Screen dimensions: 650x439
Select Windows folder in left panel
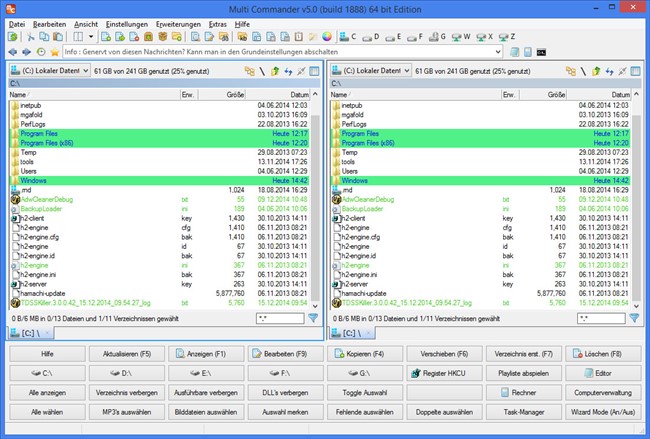click(x=159, y=180)
